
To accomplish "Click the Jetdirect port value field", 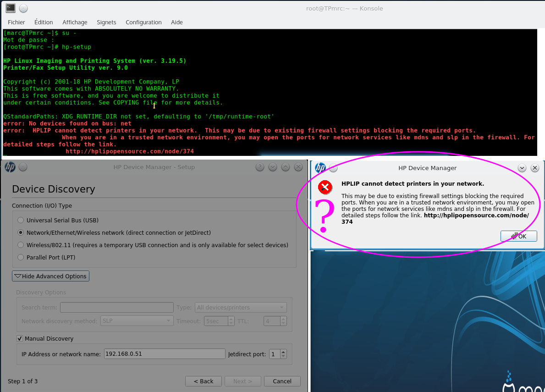I will point(275,354).
